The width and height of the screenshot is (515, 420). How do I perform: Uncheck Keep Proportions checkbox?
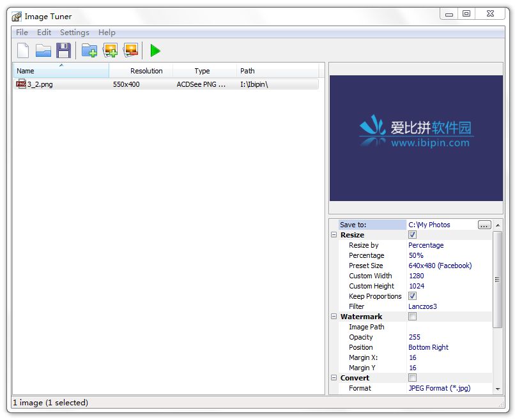[x=413, y=296]
